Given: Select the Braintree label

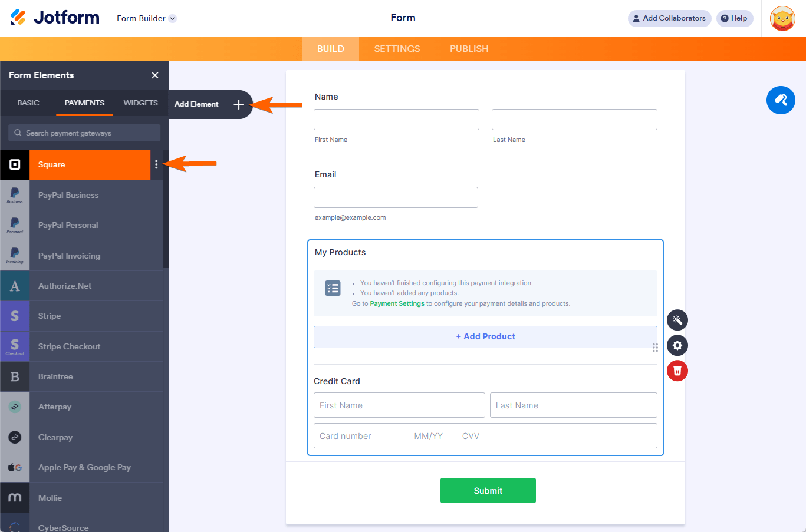Looking at the screenshot, I should pyautogui.click(x=55, y=376).
